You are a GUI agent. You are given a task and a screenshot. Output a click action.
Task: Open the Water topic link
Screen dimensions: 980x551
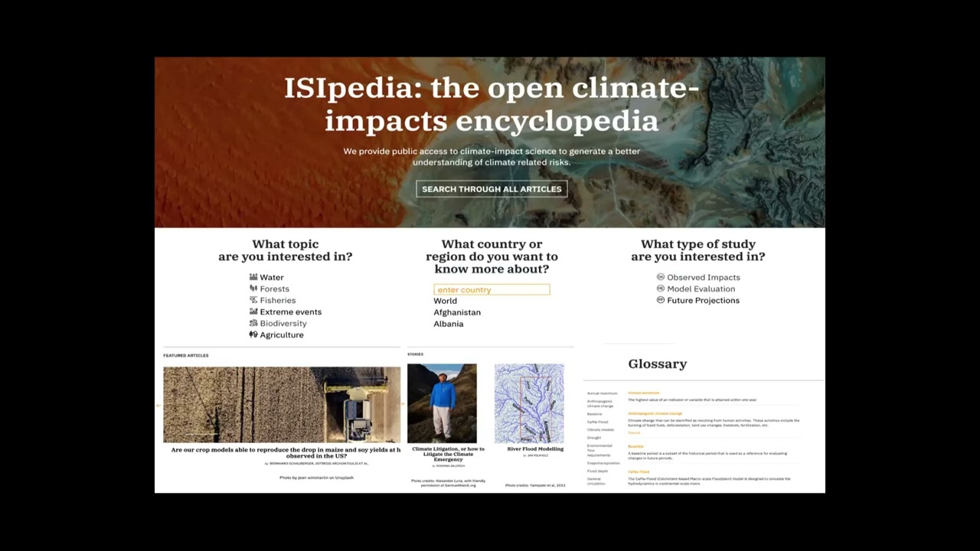point(272,277)
